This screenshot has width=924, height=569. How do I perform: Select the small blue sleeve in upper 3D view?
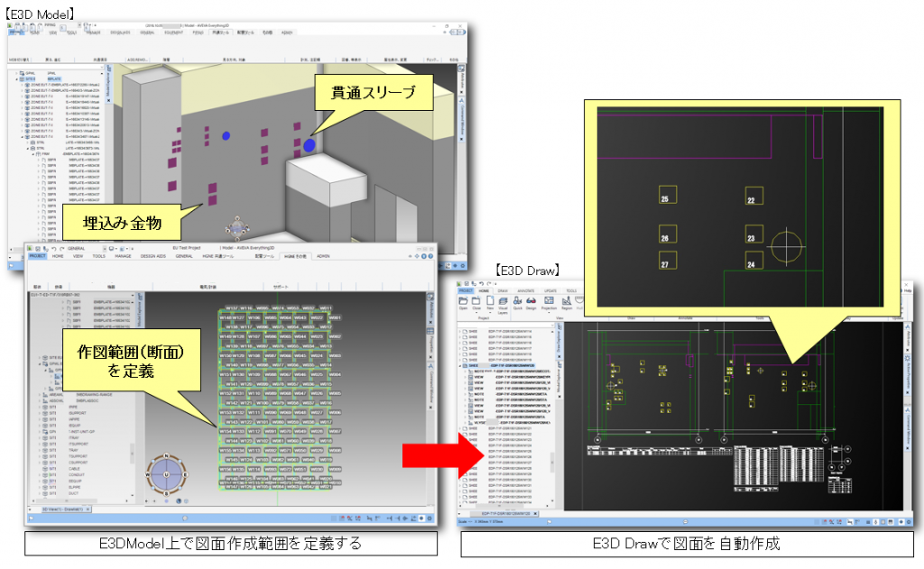[x=226, y=136]
